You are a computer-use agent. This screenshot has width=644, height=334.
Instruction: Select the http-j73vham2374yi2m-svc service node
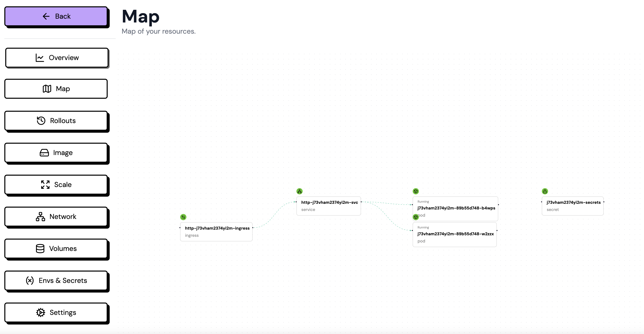pyautogui.click(x=328, y=206)
